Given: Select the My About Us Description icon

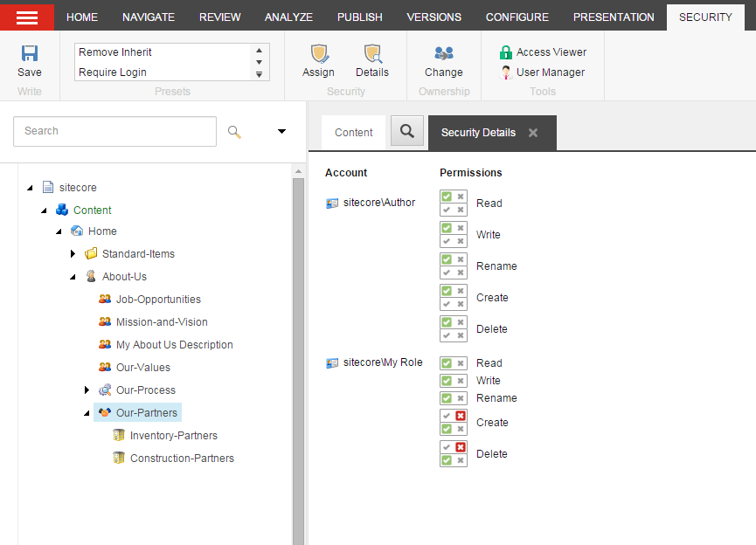Looking at the screenshot, I should pos(105,344).
